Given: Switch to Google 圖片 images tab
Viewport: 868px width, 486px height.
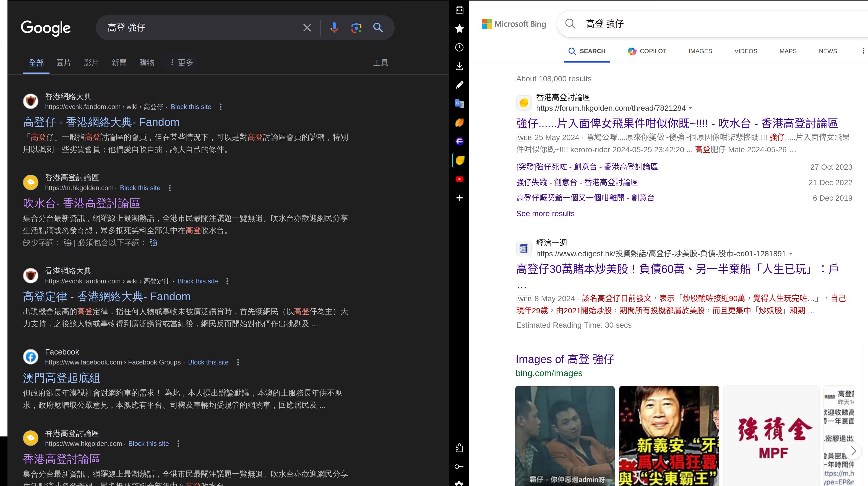Looking at the screenshot, I should coord(64,63).
